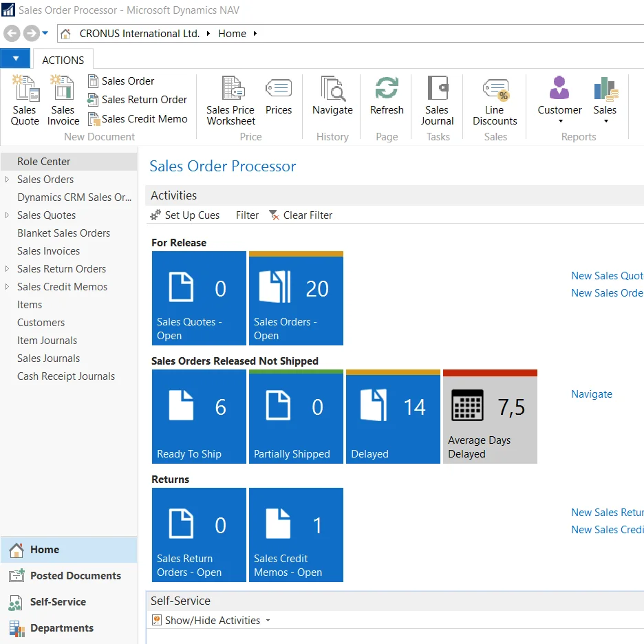
Task: Open the Sales Journal task
Action: coord(437,100)
